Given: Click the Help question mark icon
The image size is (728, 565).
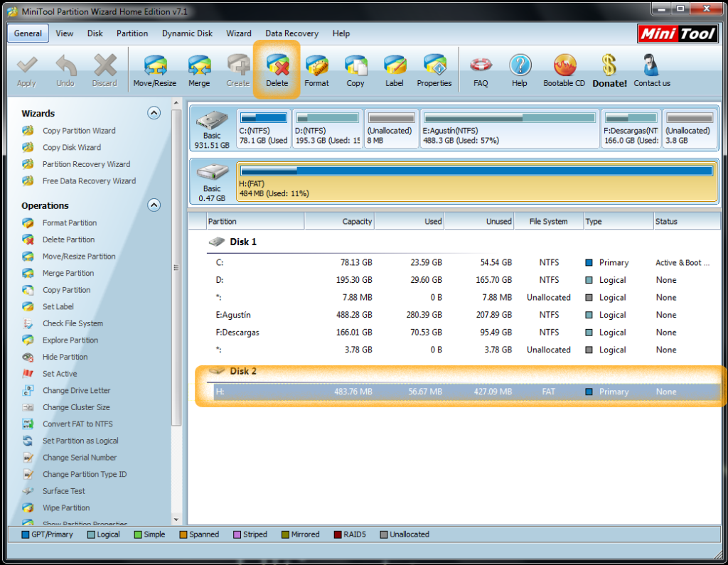Looking at the screenshot, I should pos(520,70).
